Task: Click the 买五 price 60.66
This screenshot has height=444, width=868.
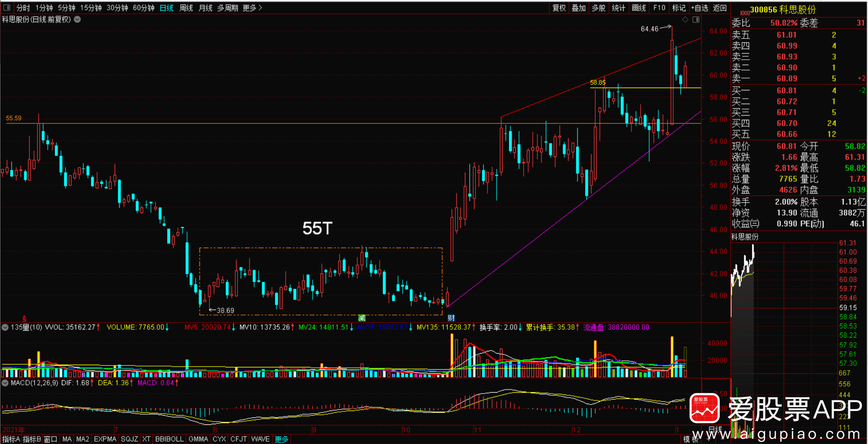Action: coord(787,134)
